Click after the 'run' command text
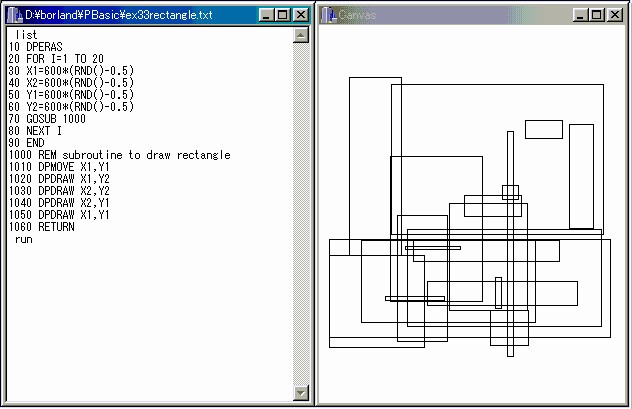 (x=36, y=239)
